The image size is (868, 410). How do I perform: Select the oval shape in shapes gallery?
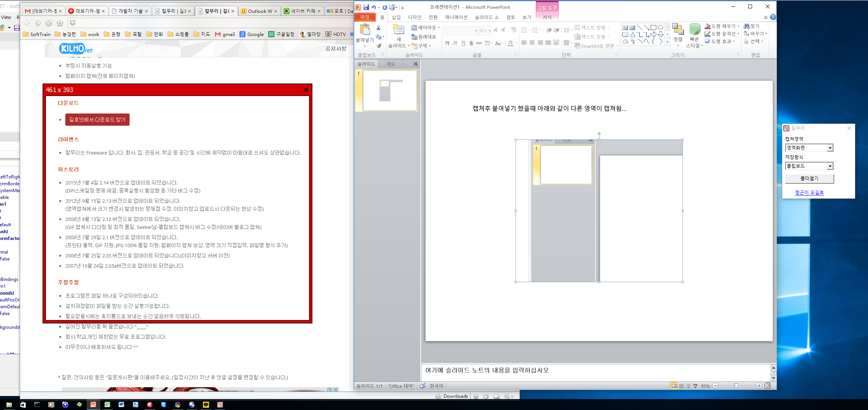[661, 27]
